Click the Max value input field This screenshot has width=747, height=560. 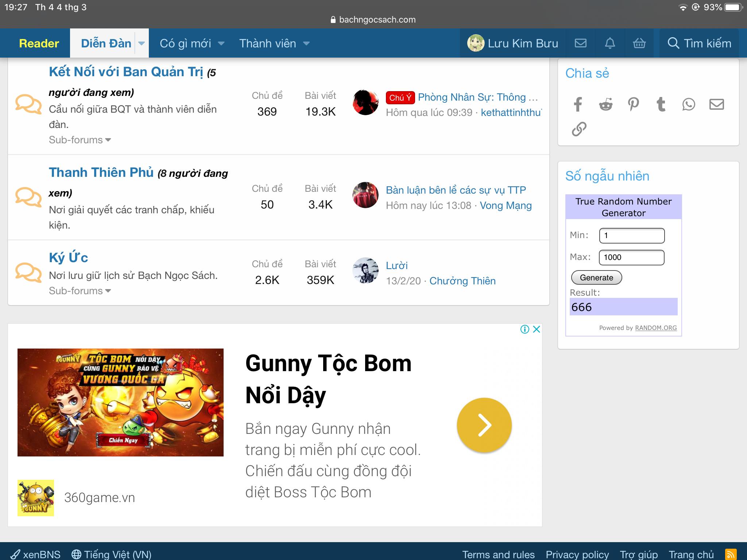coord(631,257)
